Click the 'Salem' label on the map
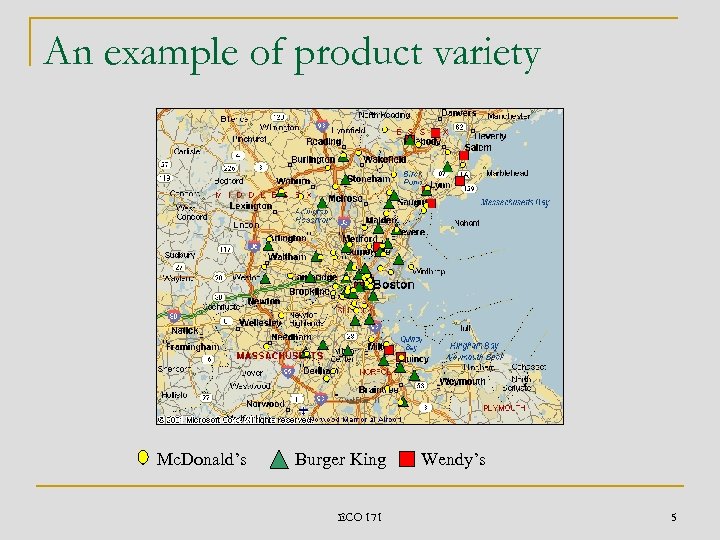This screenshot has width=720, height=540. click(478, 147)
